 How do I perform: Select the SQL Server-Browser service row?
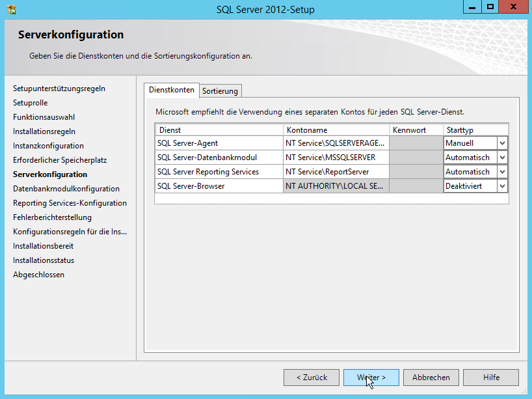tap(219, 186)
